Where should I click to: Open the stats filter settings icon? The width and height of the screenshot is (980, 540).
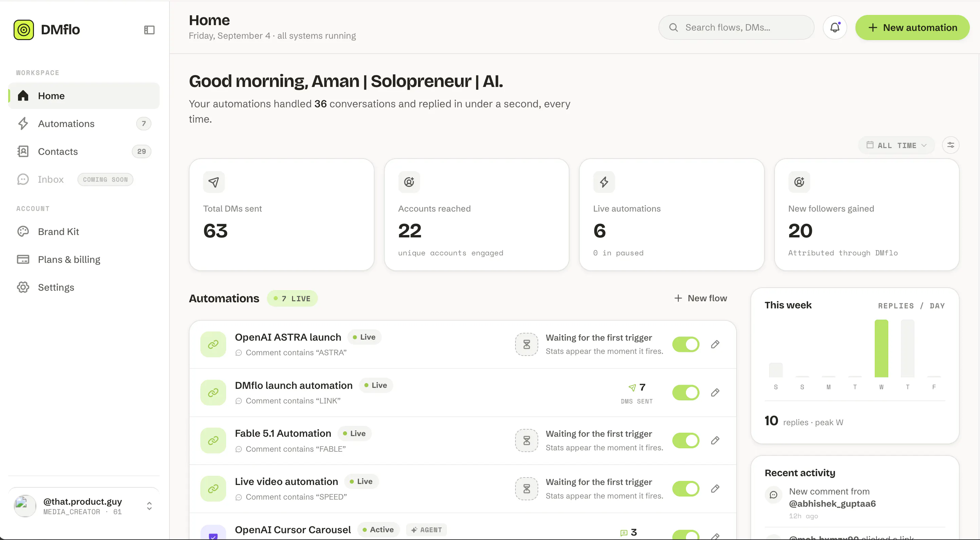click(x=950, y=145)
